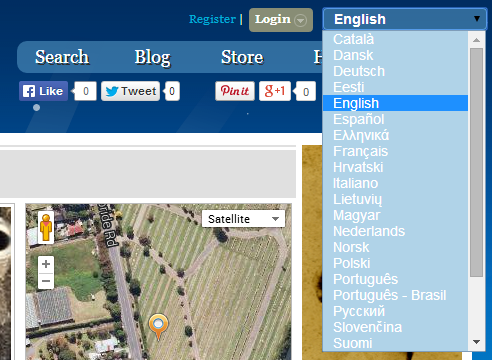Viewport: 492px width, 360px height.
Task: Open the Satellite map type dropdown
Action: pyautogui.click(x=243, y=219)
